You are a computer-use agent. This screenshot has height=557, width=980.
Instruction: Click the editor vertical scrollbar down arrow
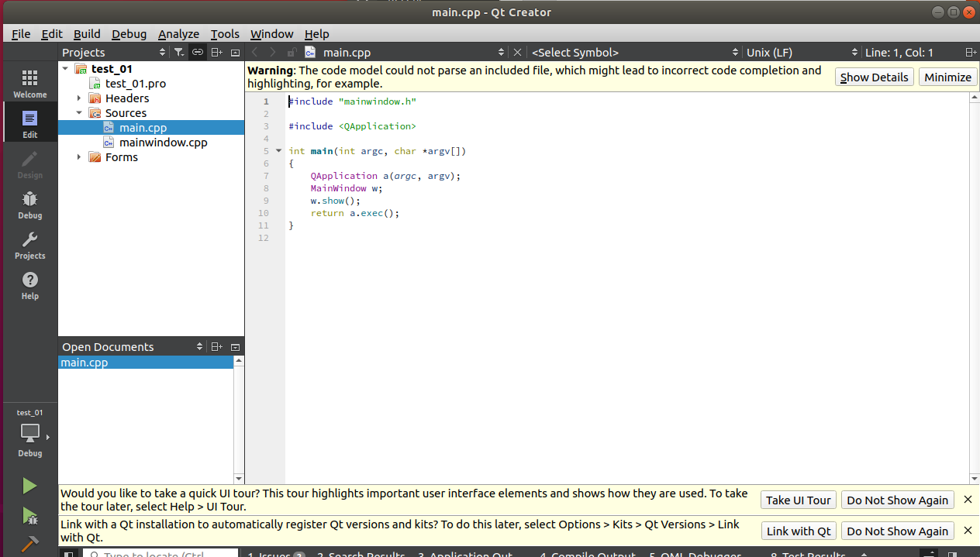click(x=975, y=479)
